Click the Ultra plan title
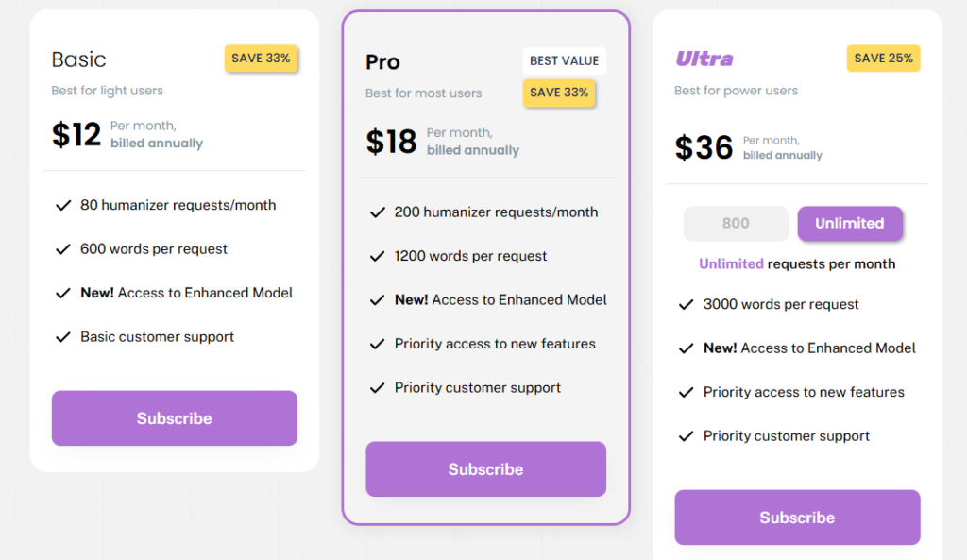 pos(704,59)
